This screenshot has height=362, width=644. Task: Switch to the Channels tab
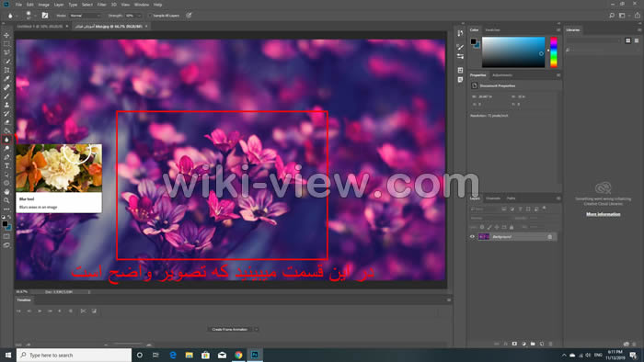[493, 198]
